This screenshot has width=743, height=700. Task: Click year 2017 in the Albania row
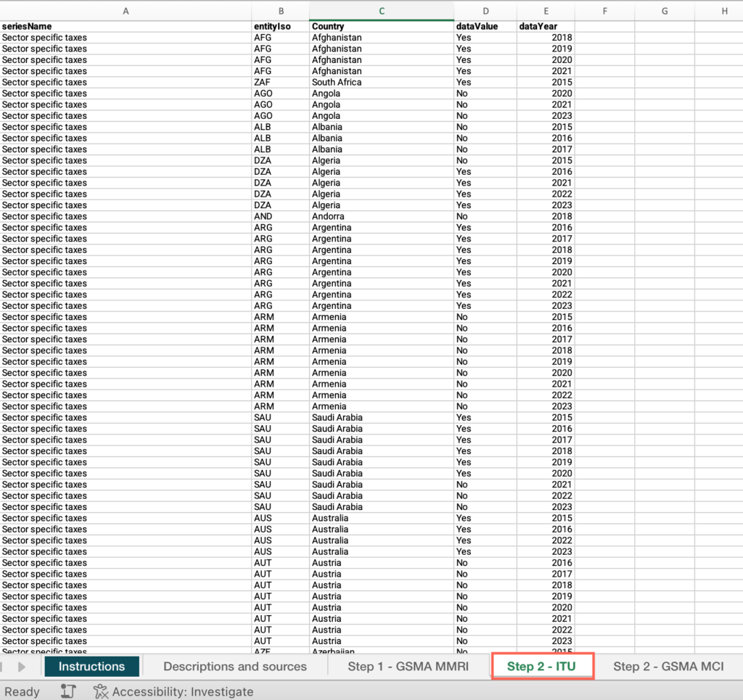[546, 149]
